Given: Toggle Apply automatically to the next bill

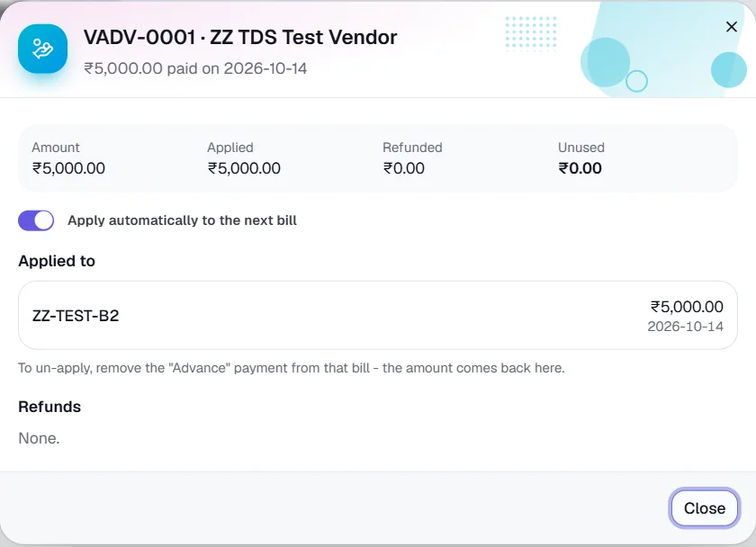Looking at the screenshot, I should 36,220.
